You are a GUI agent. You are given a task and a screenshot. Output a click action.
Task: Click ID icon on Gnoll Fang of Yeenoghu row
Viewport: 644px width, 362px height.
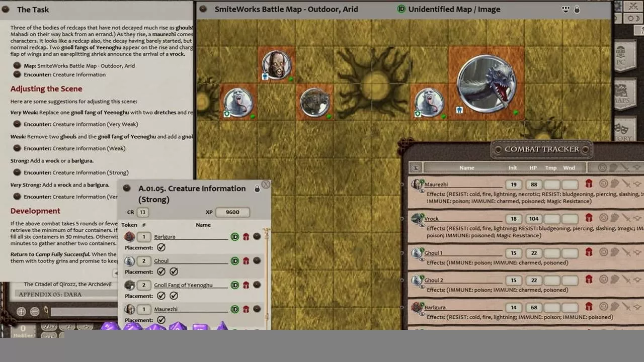[234, 285]
